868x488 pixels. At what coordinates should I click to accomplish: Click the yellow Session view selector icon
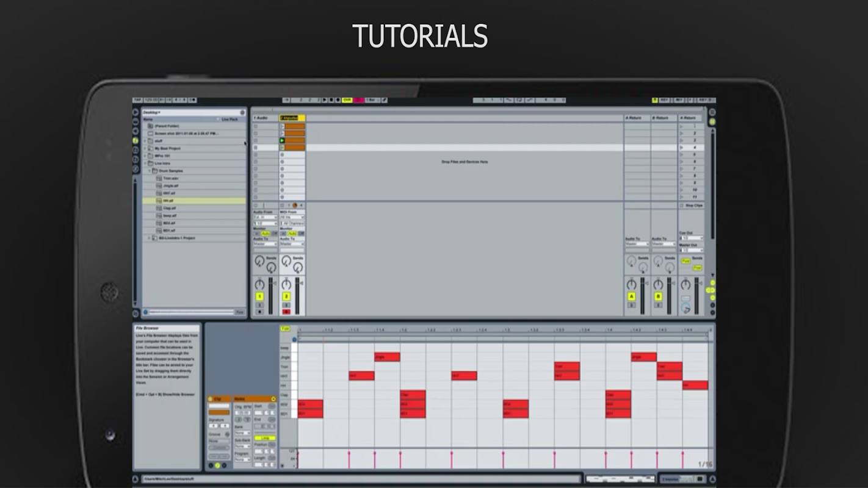[712, 122]
